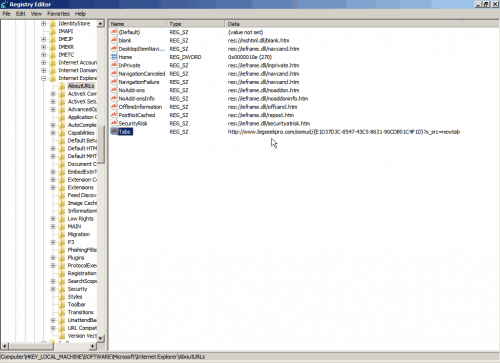Image resolution: width=500 pixels, height=363 pixels.
Task: Expand the Low Rights key
Action: [53, 219]
